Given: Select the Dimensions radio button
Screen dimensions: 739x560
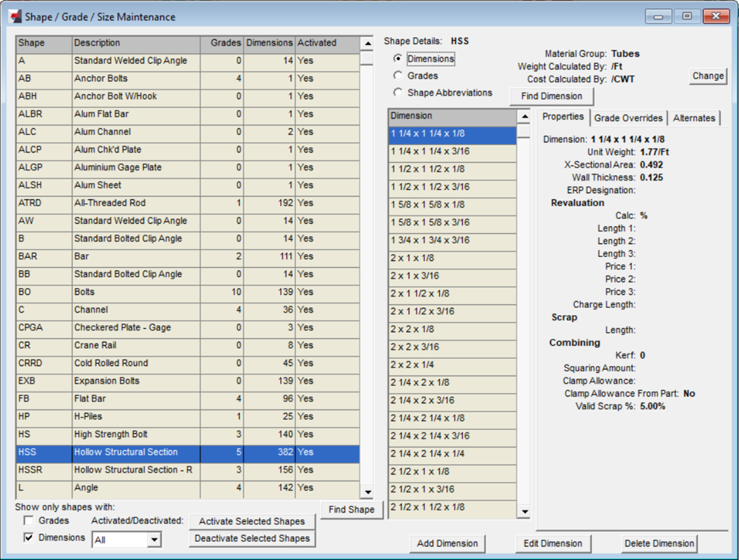Looking at the screenshot, I should 399,58.
